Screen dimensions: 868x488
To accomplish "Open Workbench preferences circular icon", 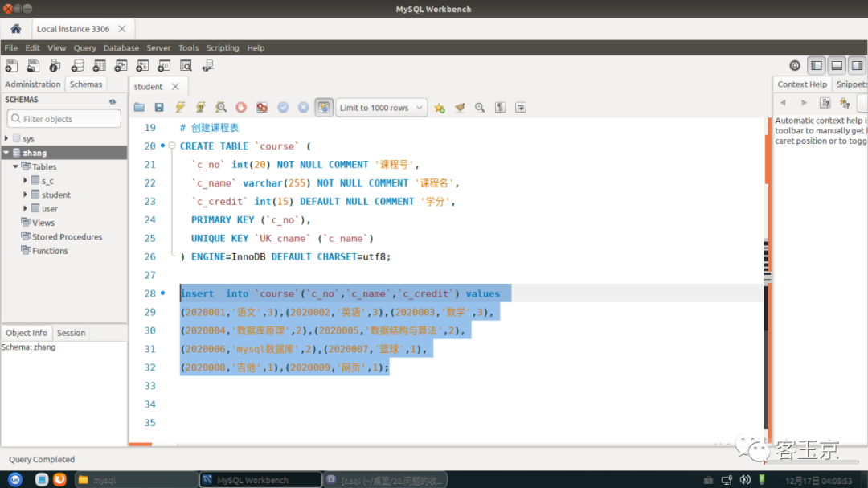I will [x=795, y=65].
